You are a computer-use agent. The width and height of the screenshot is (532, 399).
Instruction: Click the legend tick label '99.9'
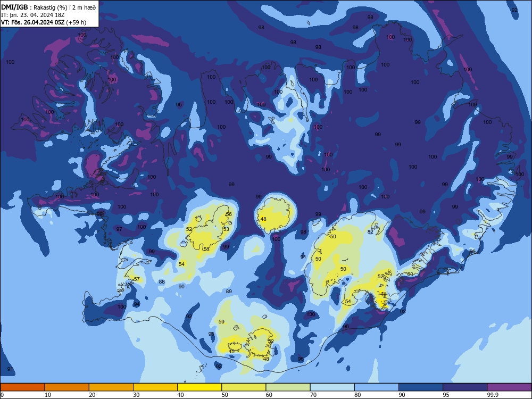[x=493, y=395]
